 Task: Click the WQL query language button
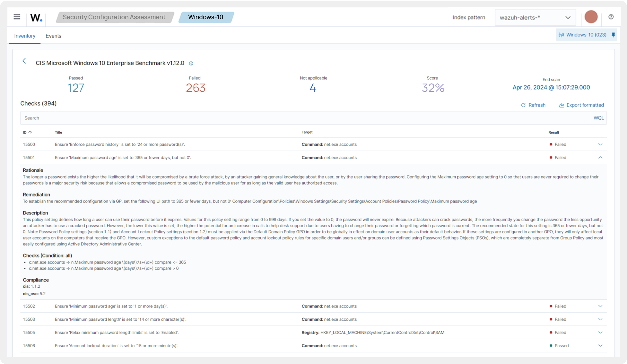tap(598, 118)
